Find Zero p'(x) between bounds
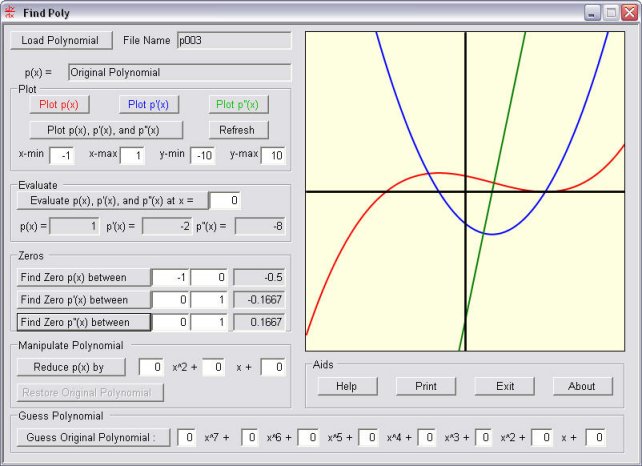The height and width of the screenshot is (466, 642). coord(83,299)
